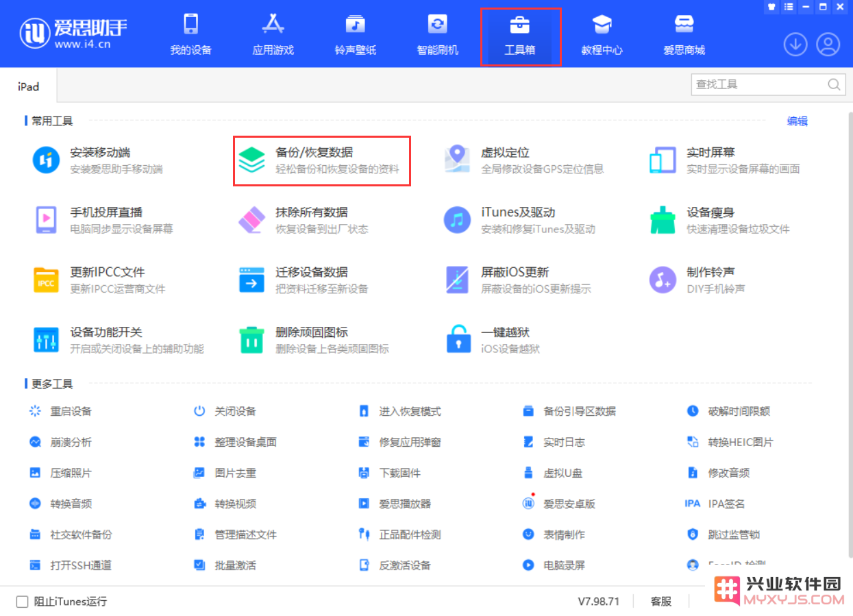
Task: Open 压缩照片 tool
Action: 60,473
